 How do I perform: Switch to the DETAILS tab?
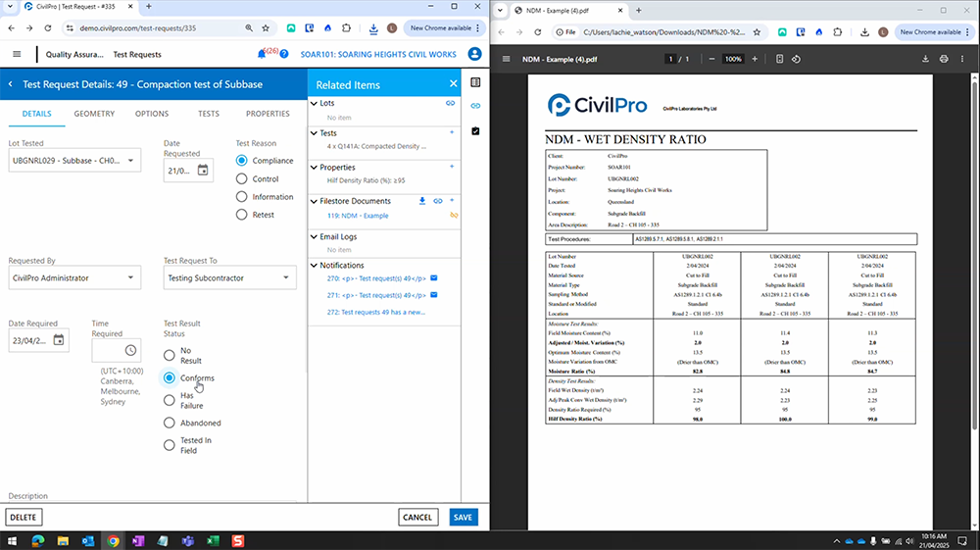(x=37, y=114)
